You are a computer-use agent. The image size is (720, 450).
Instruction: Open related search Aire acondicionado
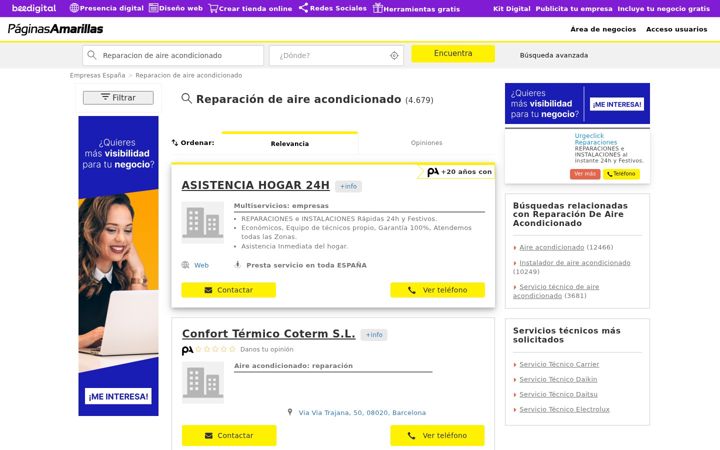(551, 247)
